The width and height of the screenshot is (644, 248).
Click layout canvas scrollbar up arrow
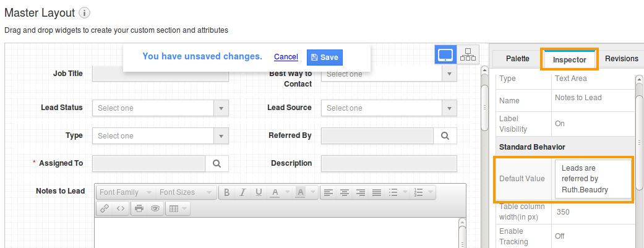point(484,71)
